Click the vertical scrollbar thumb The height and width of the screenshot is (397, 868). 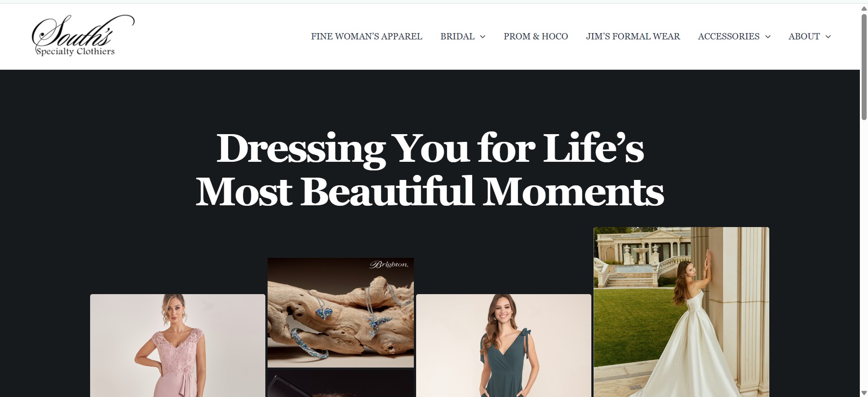tap(863, 67)
